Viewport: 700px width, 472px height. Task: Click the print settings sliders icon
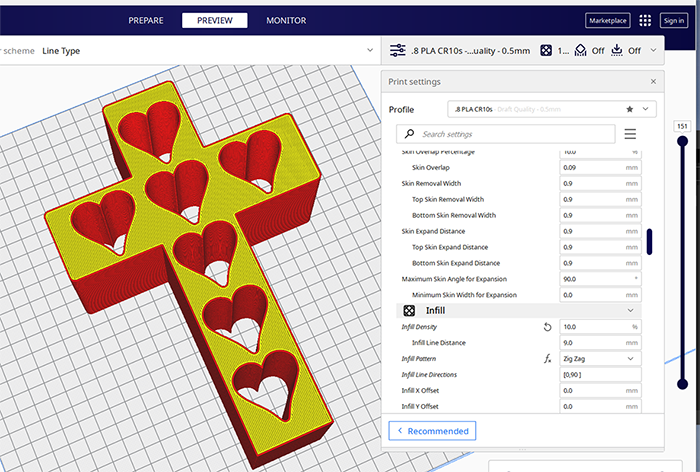point(397,50)
